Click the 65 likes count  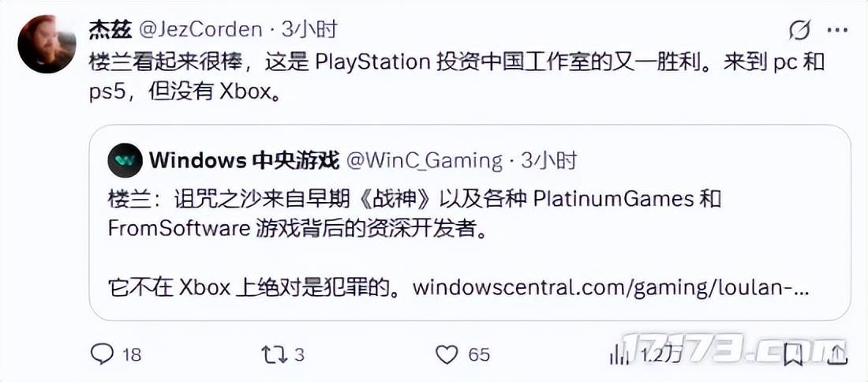coord(480,354)
